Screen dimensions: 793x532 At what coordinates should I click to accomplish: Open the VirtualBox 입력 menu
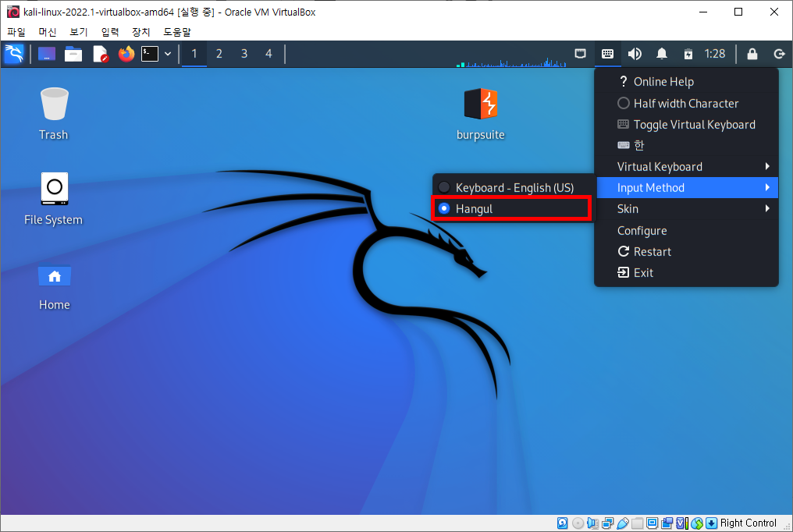[110, 32]
